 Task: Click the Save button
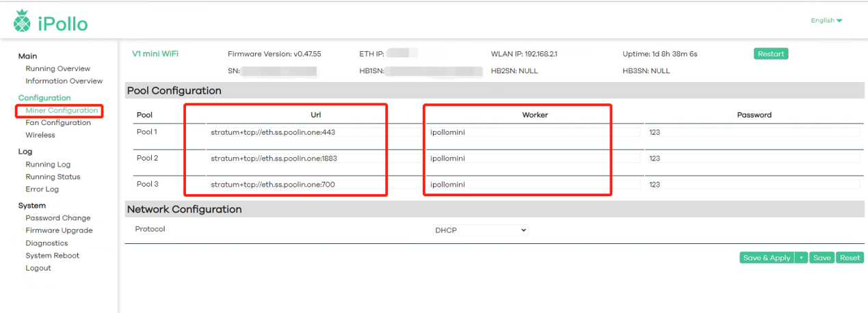[x=821, y=258]
